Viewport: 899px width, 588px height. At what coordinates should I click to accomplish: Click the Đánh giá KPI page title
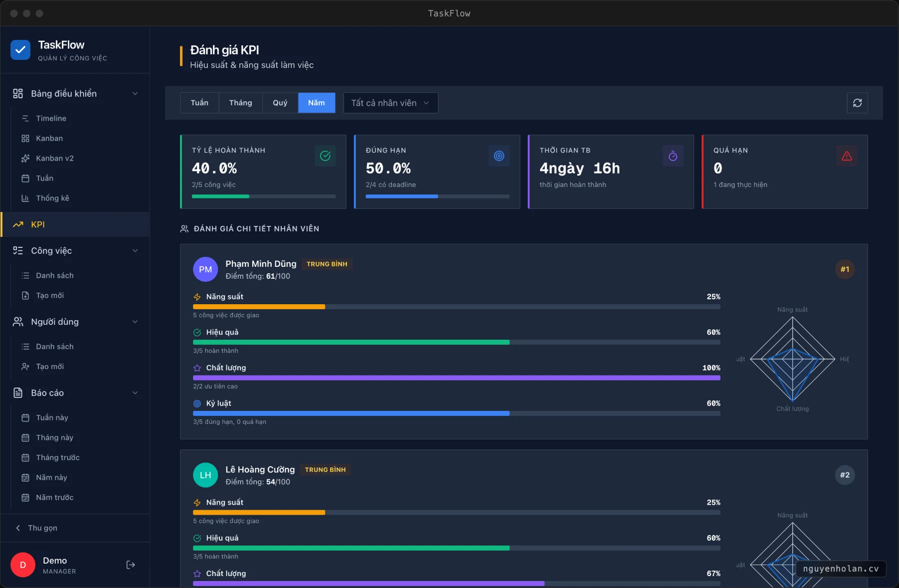pyautogui.click(x=224, y=50)
